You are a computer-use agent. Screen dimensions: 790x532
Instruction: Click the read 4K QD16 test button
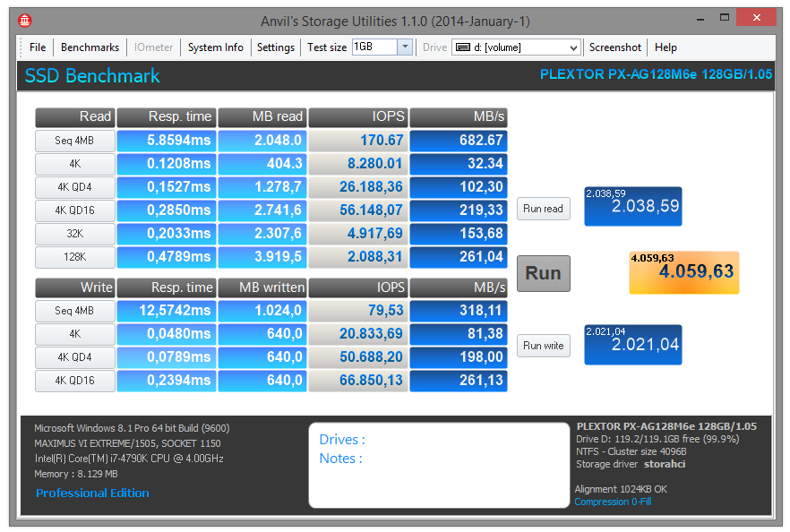pyautogui.click(x=75, y=210)
